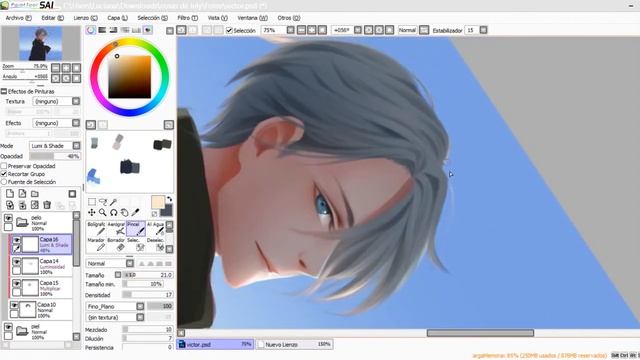Open the Editar menu
The image size is (640, 360).
(x=53, y=18)
